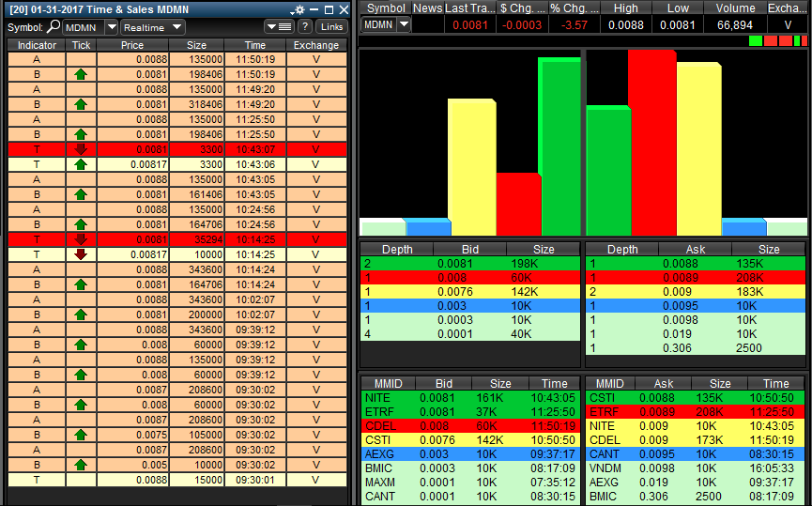
Task: Click the first green tick indicator square
Action: pyautogui.click(x=756, y=40)
